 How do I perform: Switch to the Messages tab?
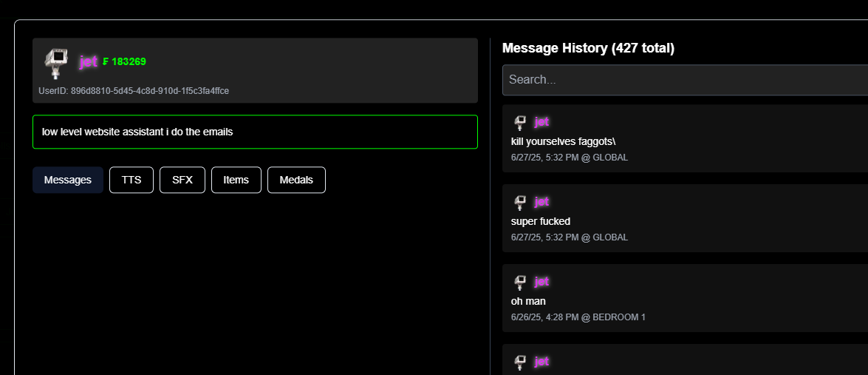[67, 180]
